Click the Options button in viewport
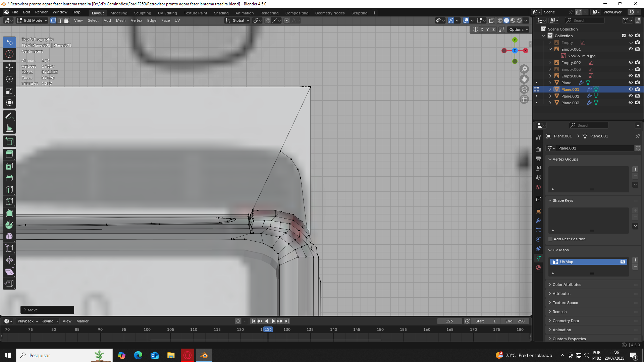This screenshot has height=362, width=644. [x=518, y=29]
